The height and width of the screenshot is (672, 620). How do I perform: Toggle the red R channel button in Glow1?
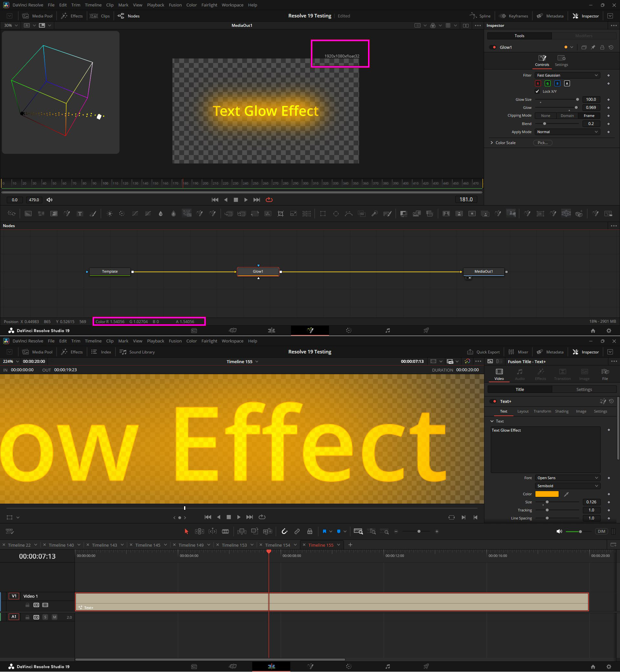coord(538,83)
